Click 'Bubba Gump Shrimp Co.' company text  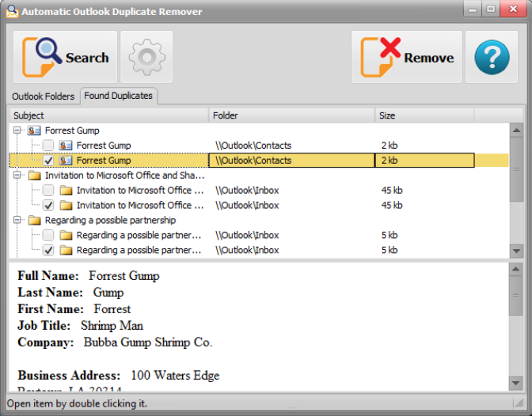148,342
